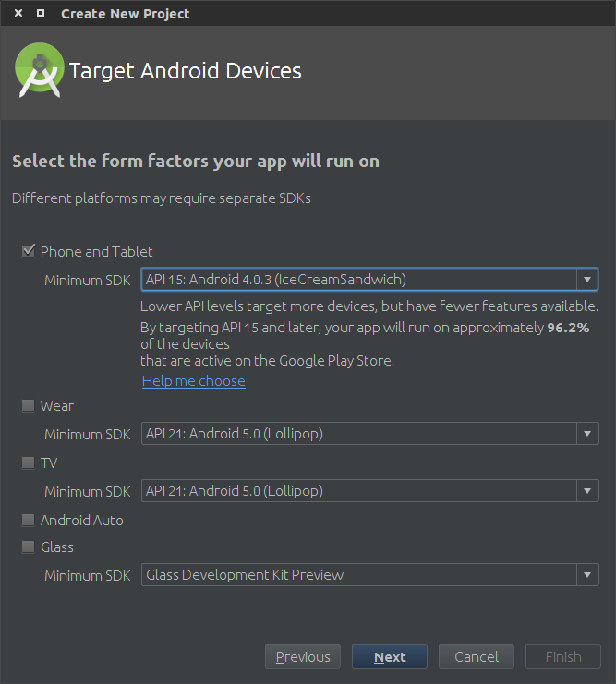Uncheck the Phone and Tablet checkbox
Image resolution: width=616 pixels, height=684 pixels.
point(29,251)
